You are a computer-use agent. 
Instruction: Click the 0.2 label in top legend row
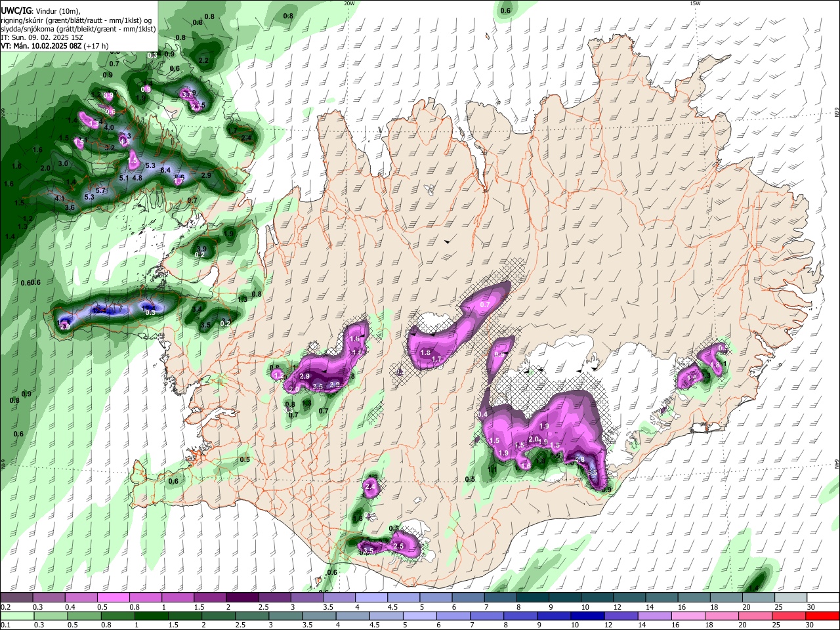(5, 607)
